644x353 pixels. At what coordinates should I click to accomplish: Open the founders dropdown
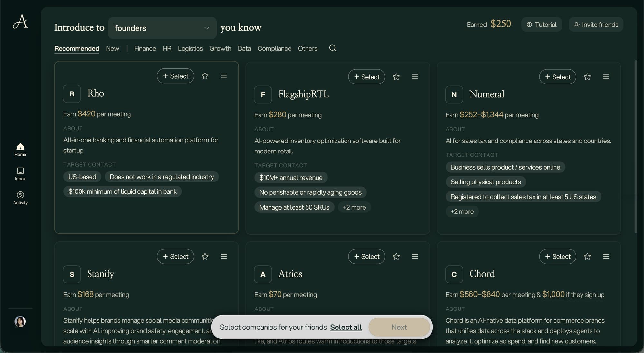click(162, 28)
